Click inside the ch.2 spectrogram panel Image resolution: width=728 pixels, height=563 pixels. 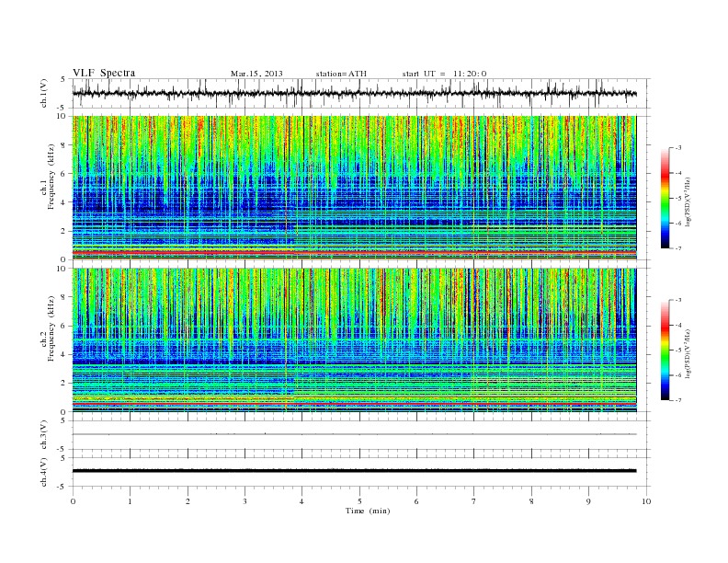point(354,340)
